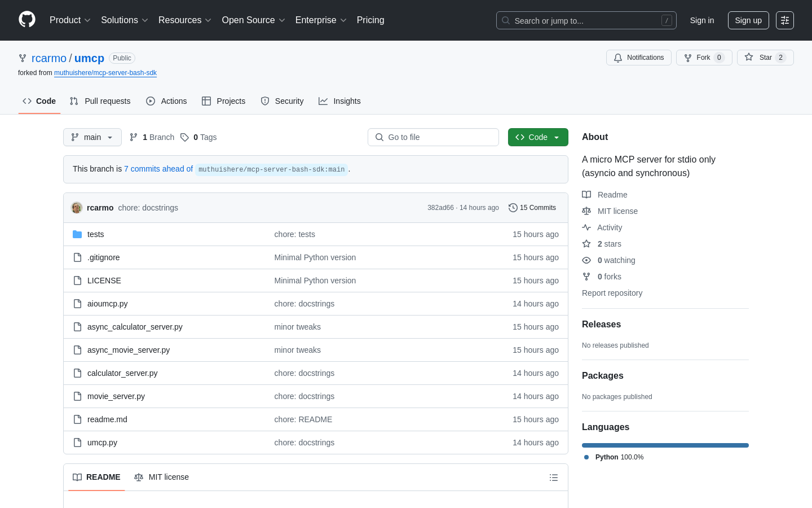The height and width of the screenshot is (508, 812).
Task: View 0 forks link in About
Action: click(602, 277)
